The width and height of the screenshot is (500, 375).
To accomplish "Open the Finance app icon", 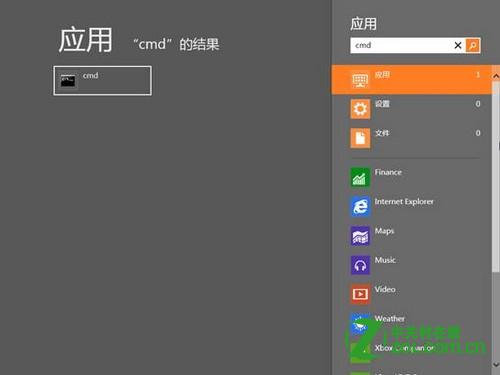I will point(360,177).
